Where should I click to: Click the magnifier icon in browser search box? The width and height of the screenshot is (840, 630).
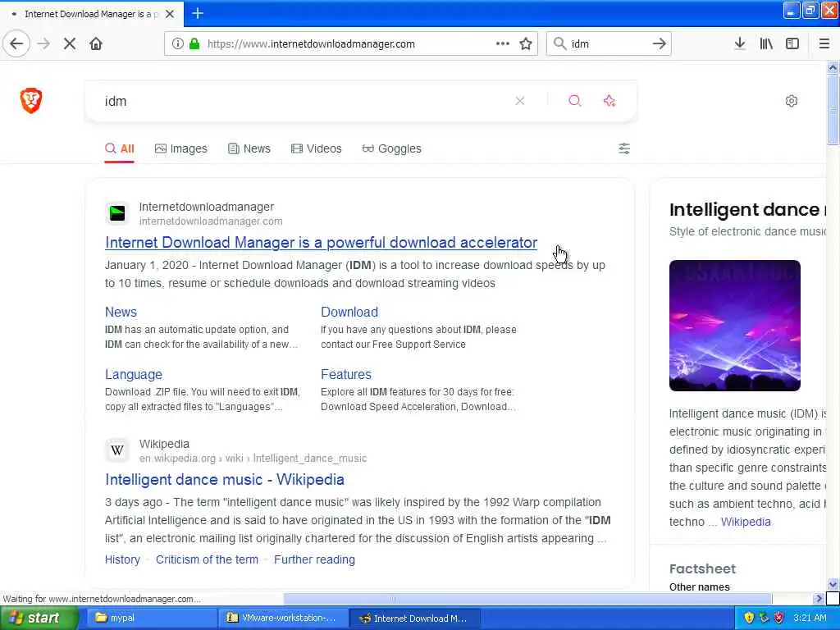tap(559, 43)
